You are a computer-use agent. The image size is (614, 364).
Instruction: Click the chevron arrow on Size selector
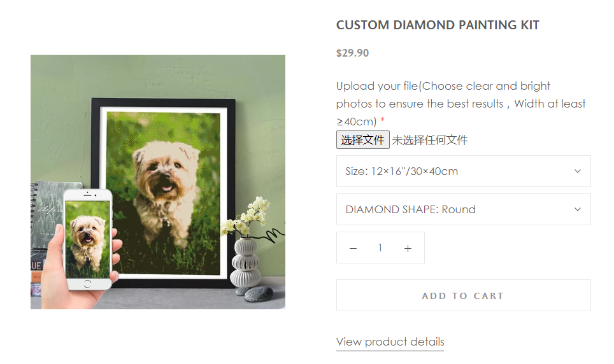[x=577, y=171]
